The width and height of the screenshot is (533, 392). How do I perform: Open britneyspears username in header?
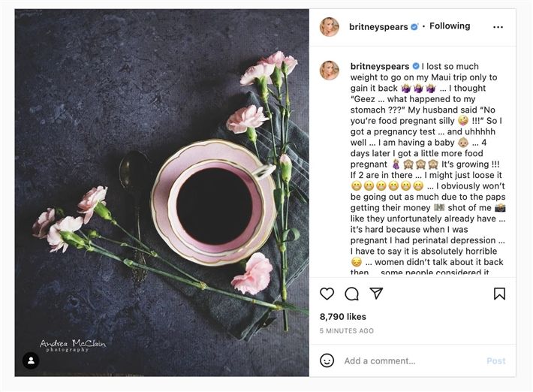(x=378, y=27)
